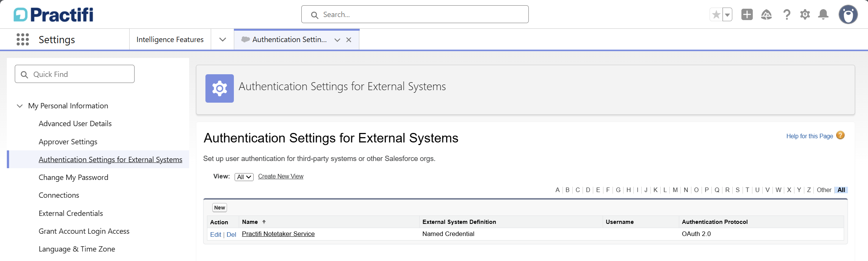Open Language & Time Zone
Viewport: 868px width, 261px height.
tap(77, 249)
